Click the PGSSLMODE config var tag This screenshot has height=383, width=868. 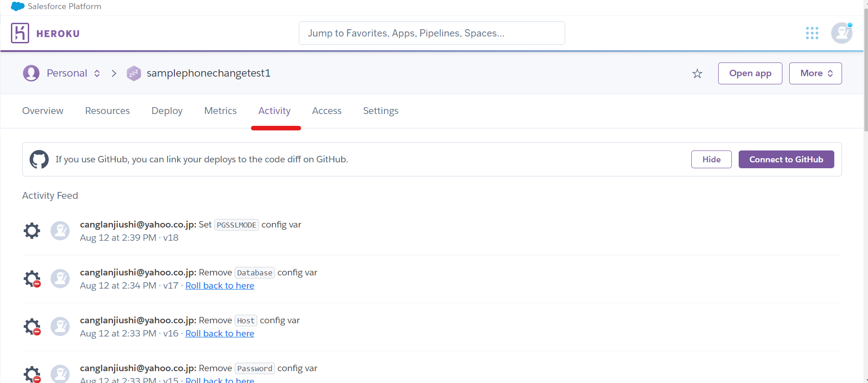(236, 225)
